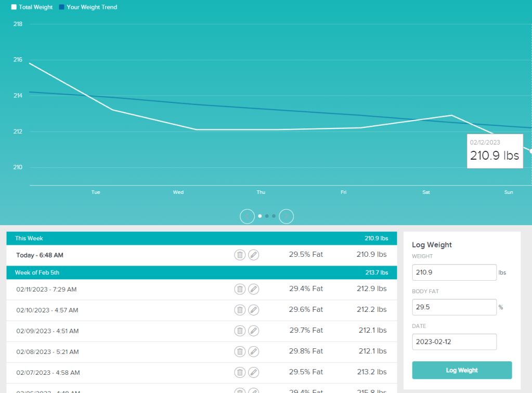Edit the 02/08/2023 weight log

253,351
